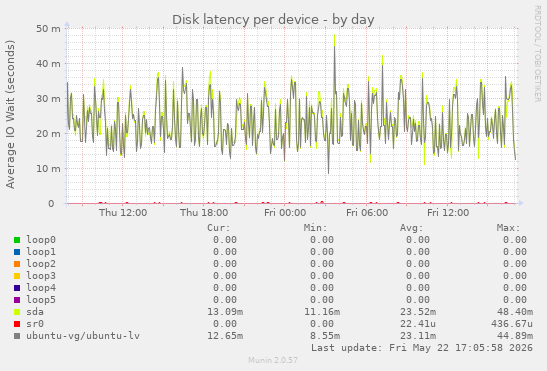Click the Fri 12:00 time axis label
547x371 pixels.
(x=448, y=213)
